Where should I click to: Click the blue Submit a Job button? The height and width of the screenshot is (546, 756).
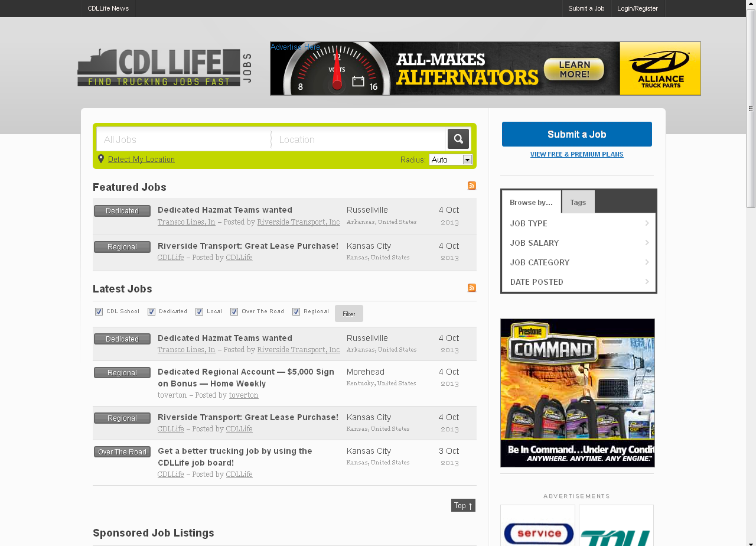[x=577, y=134]
